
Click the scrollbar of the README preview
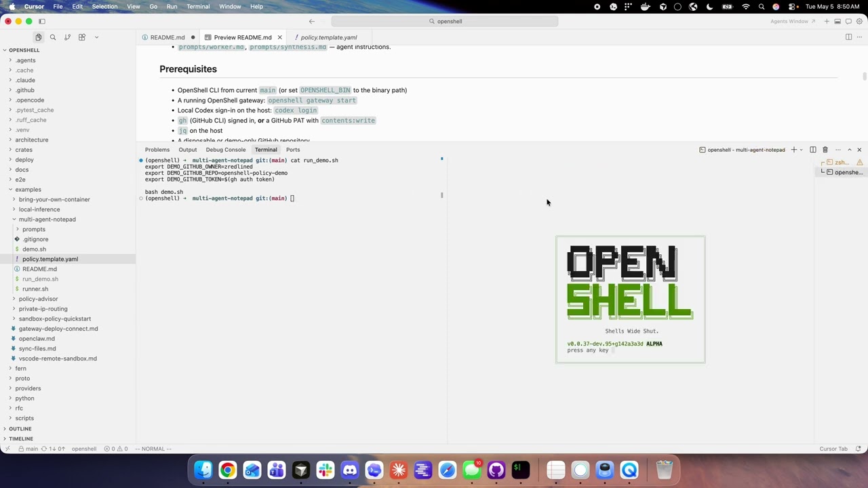865,76
